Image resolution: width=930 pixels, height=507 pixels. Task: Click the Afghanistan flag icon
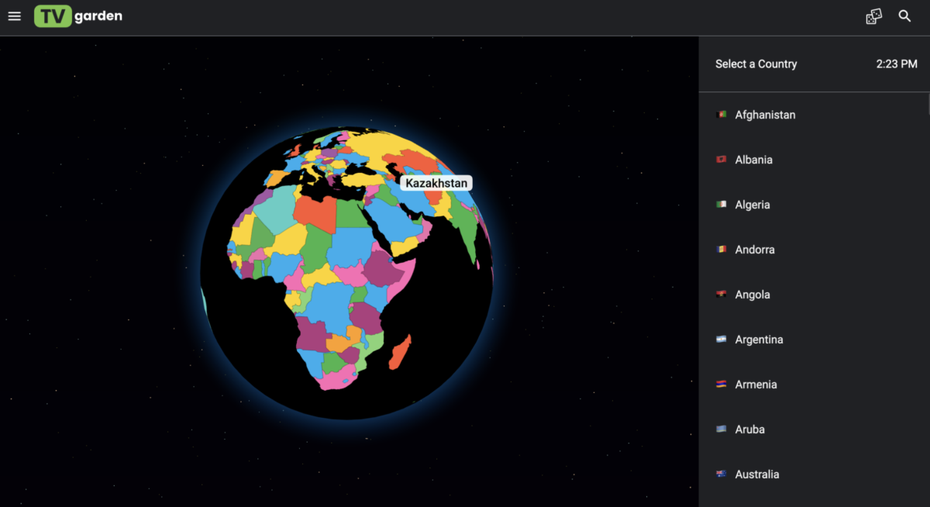click(721, 114)
